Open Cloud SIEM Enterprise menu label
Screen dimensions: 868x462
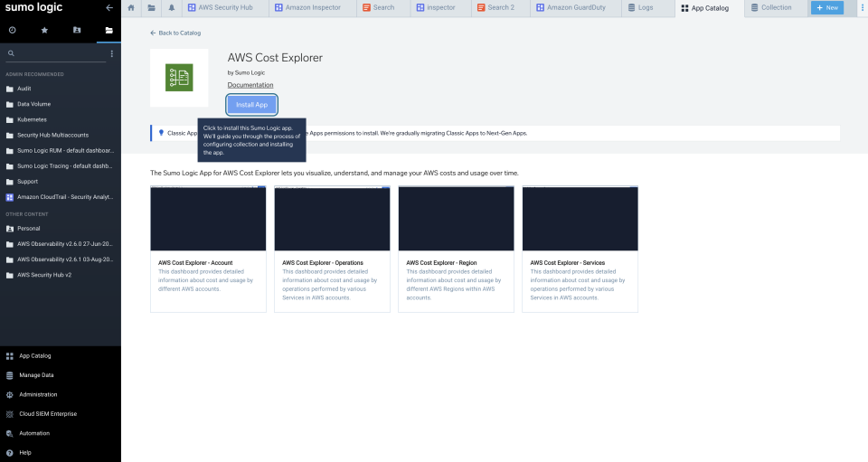pos(48,414)
